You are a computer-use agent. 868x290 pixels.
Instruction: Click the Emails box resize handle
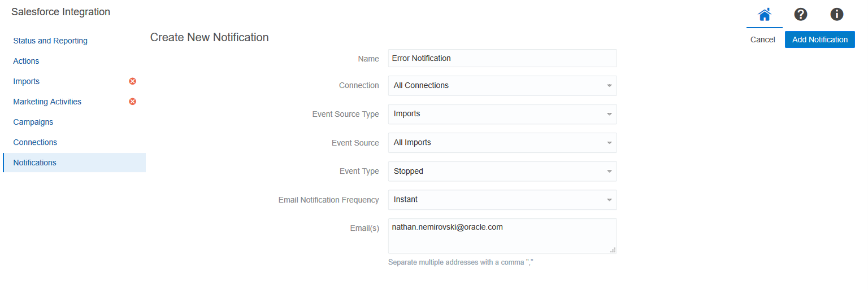tap(613, 250)
